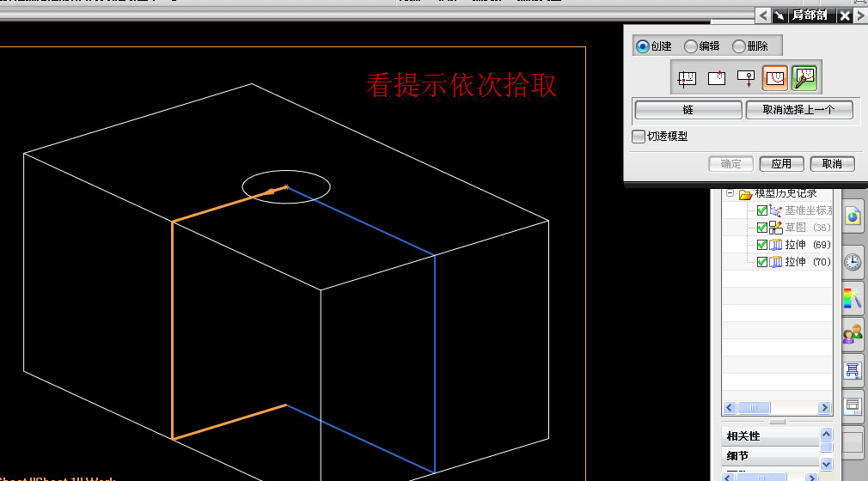The image size is (868, 481).
Task: Expand the 相关性 panel header
Action: tap(770, 436)
